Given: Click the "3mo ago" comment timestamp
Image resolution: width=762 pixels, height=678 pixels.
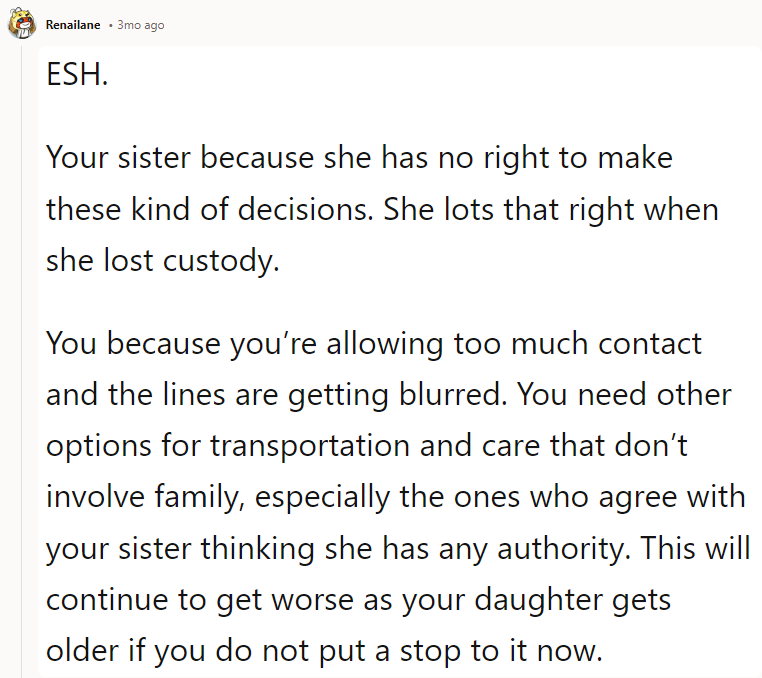Looking at the screenshot, I should pyautogui.click(x=141, y=25).
